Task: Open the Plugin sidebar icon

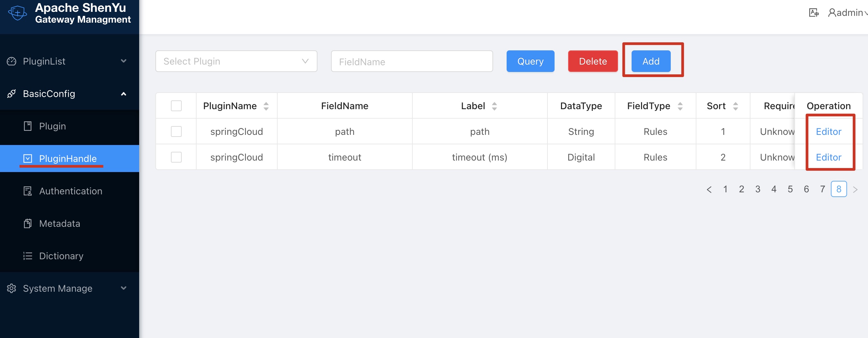Action: 28,125
